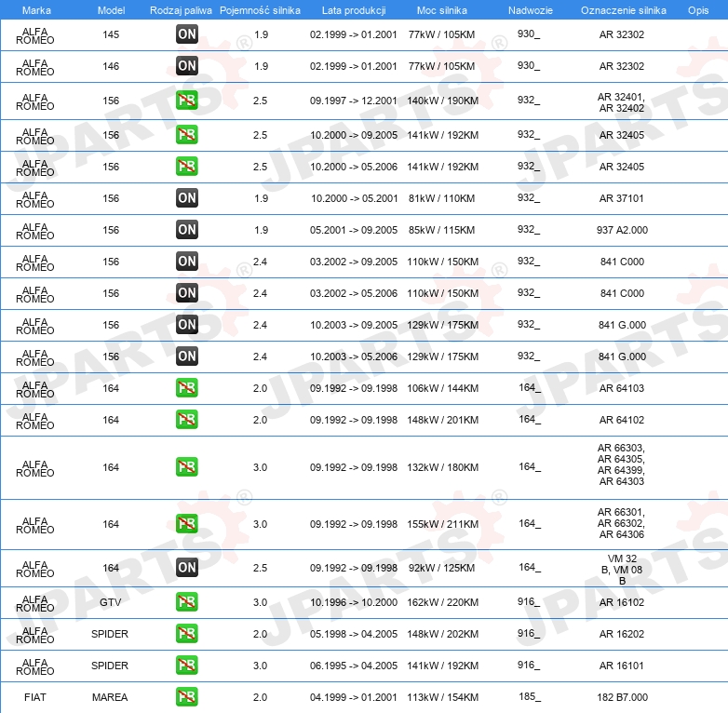
Task: Click engine codes 'VM 32 B, VM 08 B'
Action: tap(622, 570)
